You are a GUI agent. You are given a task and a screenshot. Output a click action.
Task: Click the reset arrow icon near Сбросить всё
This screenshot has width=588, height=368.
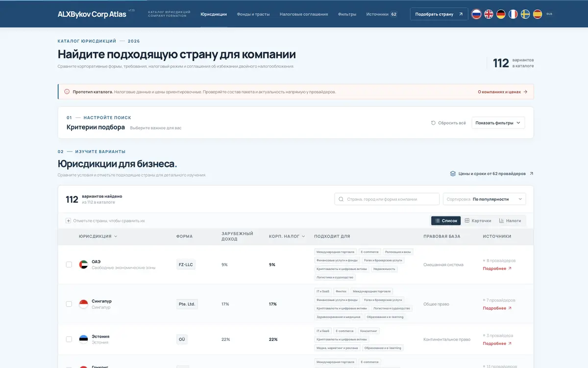(x=433, y=123)
